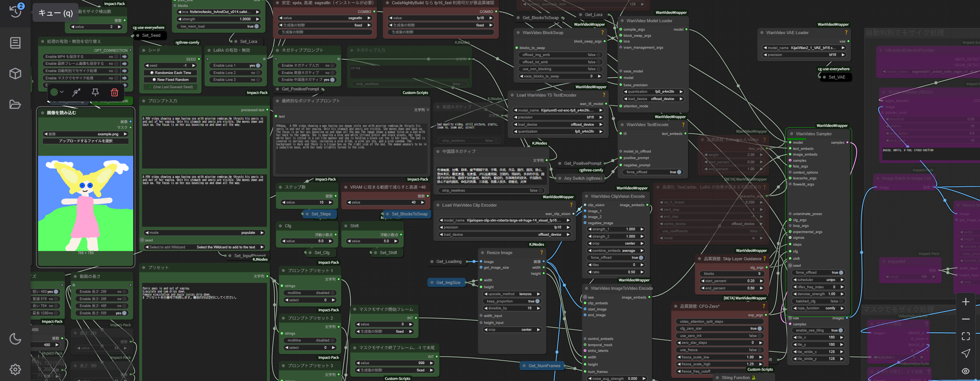Click the Cfg value 6.0 field
This screenshot has height=381, width=980.
click(307, 241)
